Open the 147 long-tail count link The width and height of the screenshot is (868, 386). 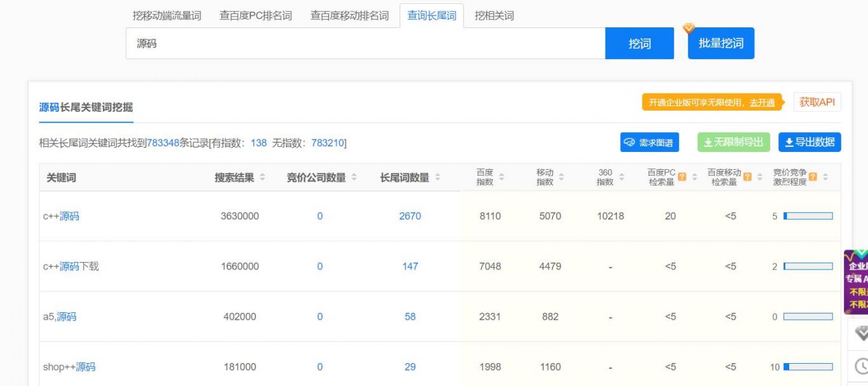pos(410,266)
